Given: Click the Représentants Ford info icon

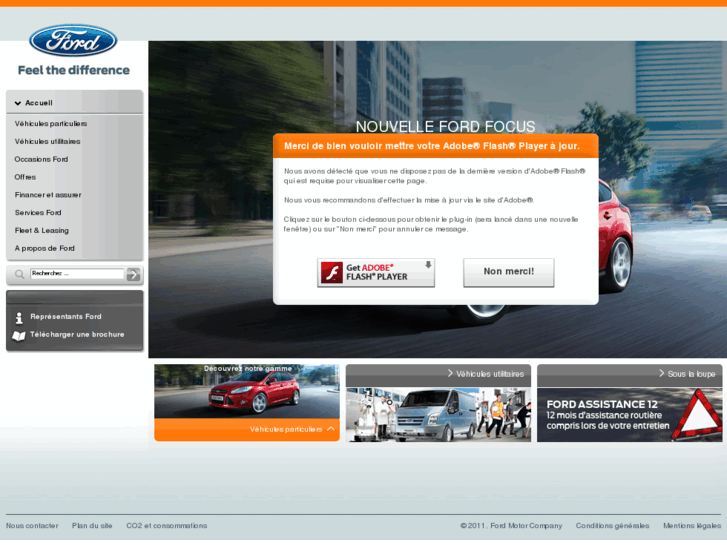Looking at the screenshot, I should coord(19,318).
